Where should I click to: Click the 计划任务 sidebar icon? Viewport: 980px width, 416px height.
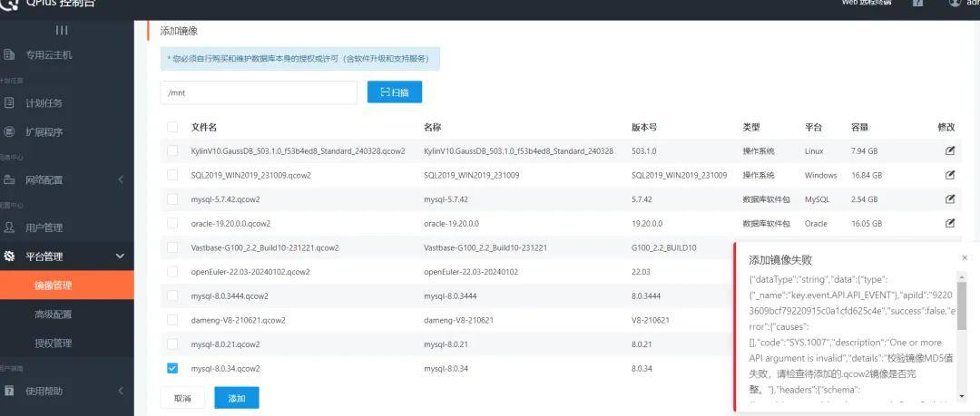[9, 103]
